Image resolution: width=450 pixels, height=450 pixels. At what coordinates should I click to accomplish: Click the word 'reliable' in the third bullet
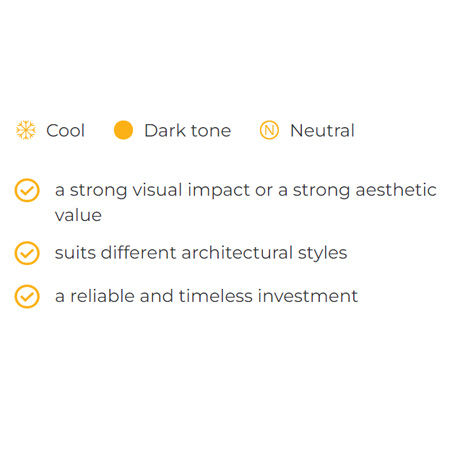pos(102,296)
